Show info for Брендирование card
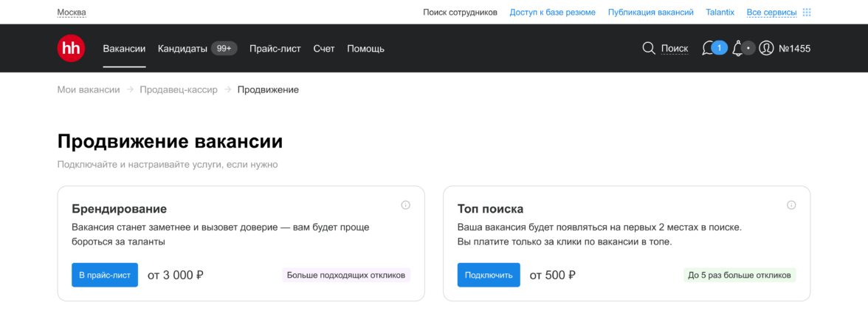 pos(405,205)
